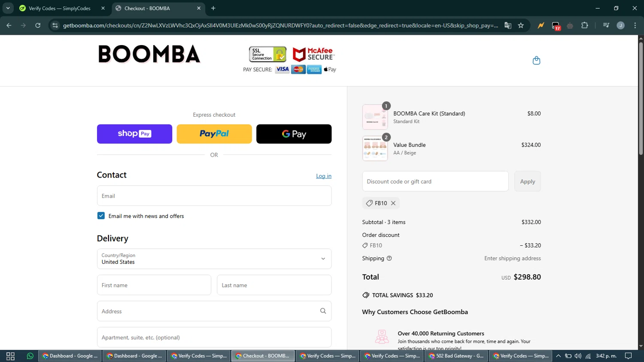644x362 pixels.
Task: Apply the discount code
Action: (x=528, y=181)
